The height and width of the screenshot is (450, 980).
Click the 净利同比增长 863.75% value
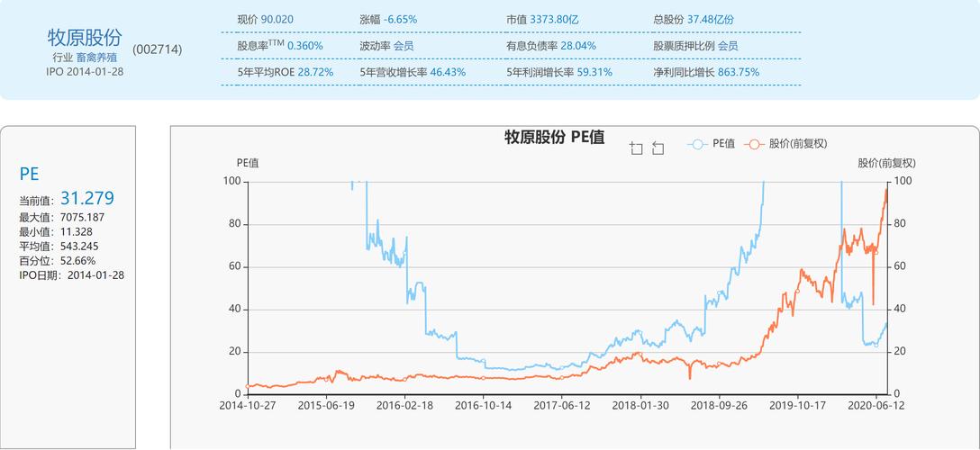tap(739, 72)
